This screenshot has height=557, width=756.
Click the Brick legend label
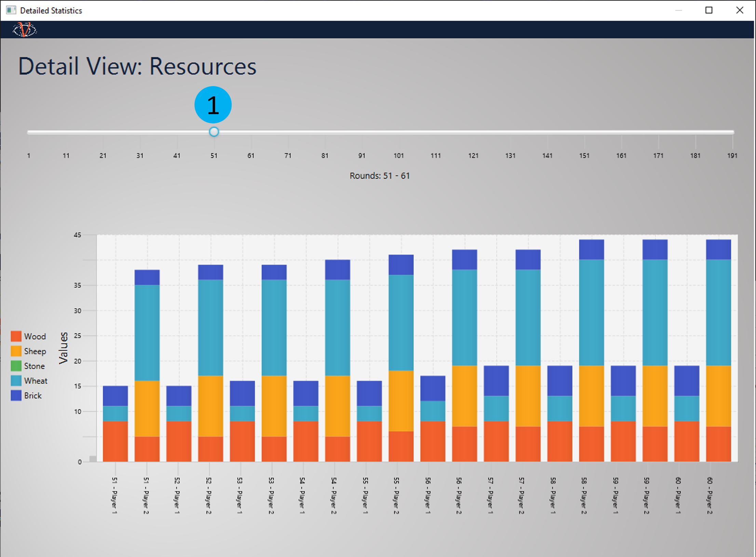pos(33,395)
